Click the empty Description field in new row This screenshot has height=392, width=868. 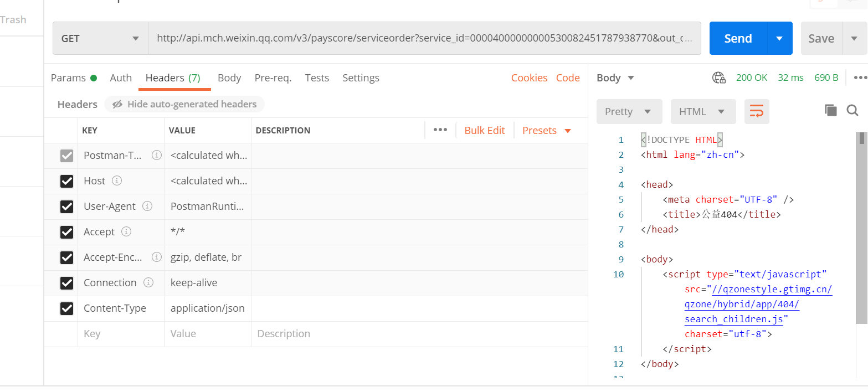(419, 334)
